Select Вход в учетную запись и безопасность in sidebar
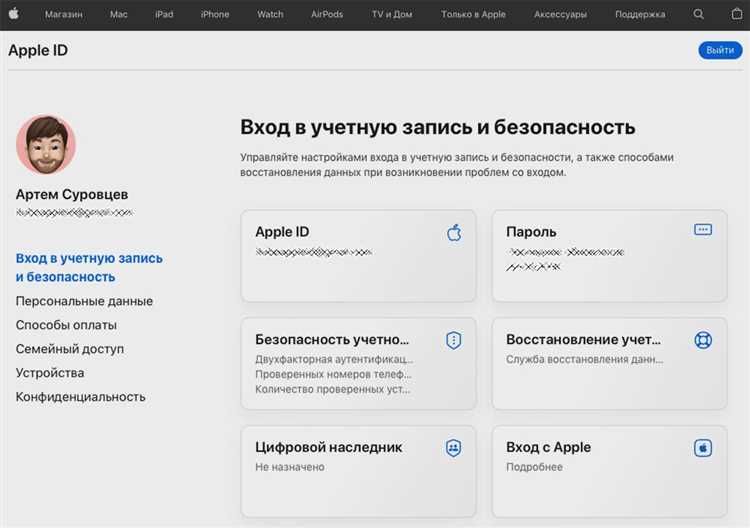Viewport: 750px width, 528px height. [89, 267]
